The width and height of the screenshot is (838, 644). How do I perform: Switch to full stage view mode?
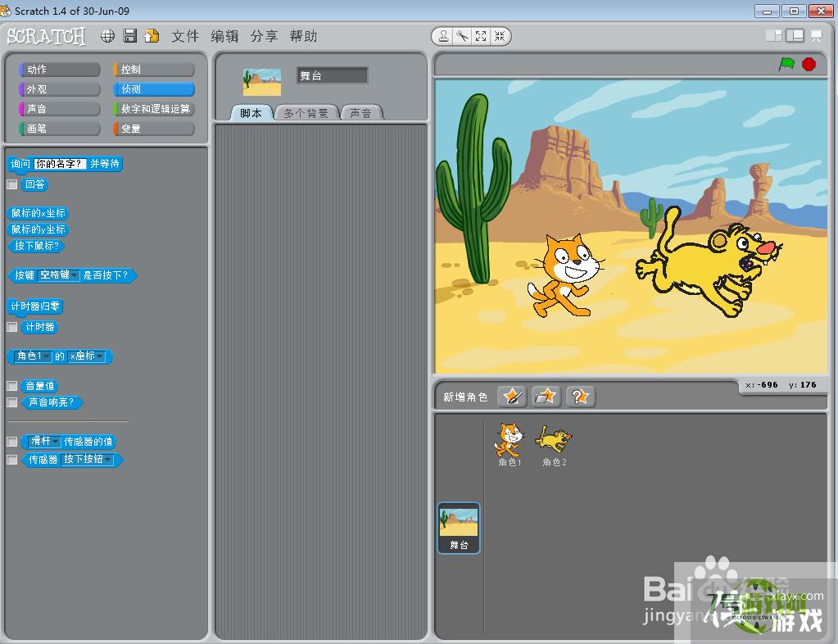tap(795, 36)
